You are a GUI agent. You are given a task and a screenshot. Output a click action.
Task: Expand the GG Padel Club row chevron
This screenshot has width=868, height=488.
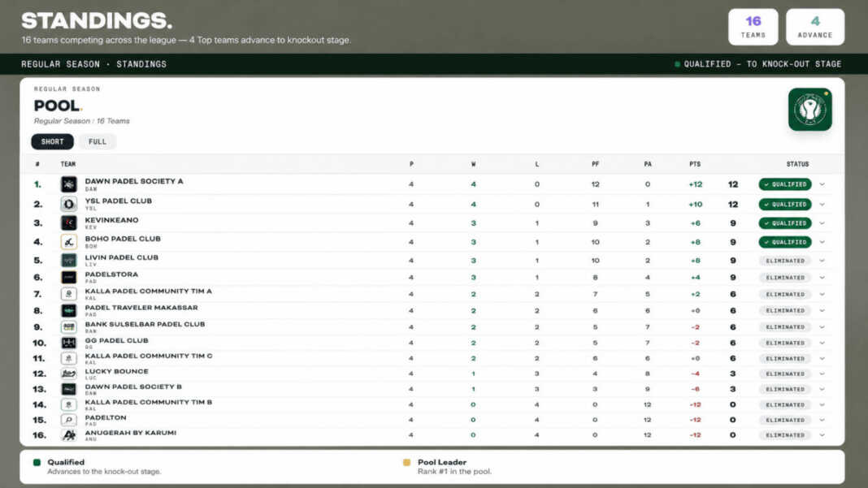822,343
